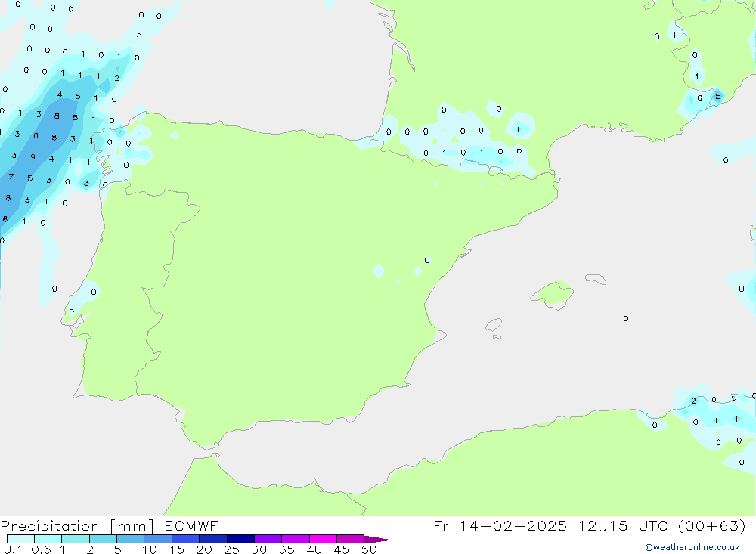
Task: Click the "9" precipitation value over Atlantic
Action: (x=33, y=157)
